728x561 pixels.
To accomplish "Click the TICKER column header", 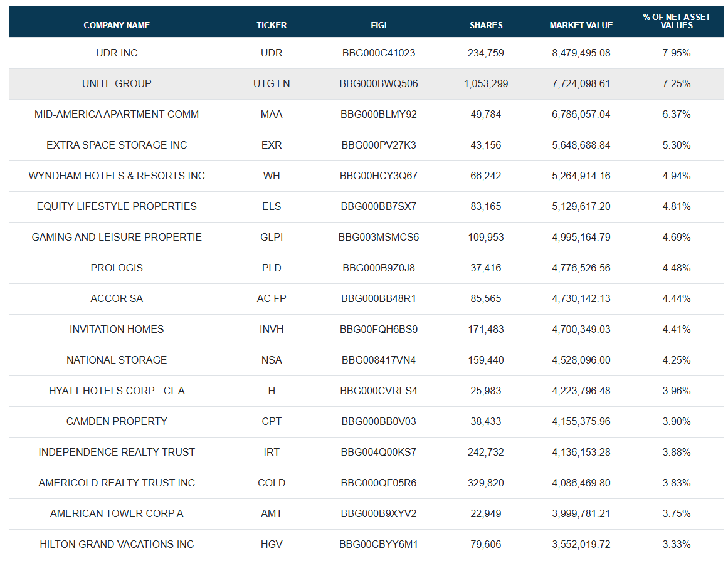I will [272, 25].
